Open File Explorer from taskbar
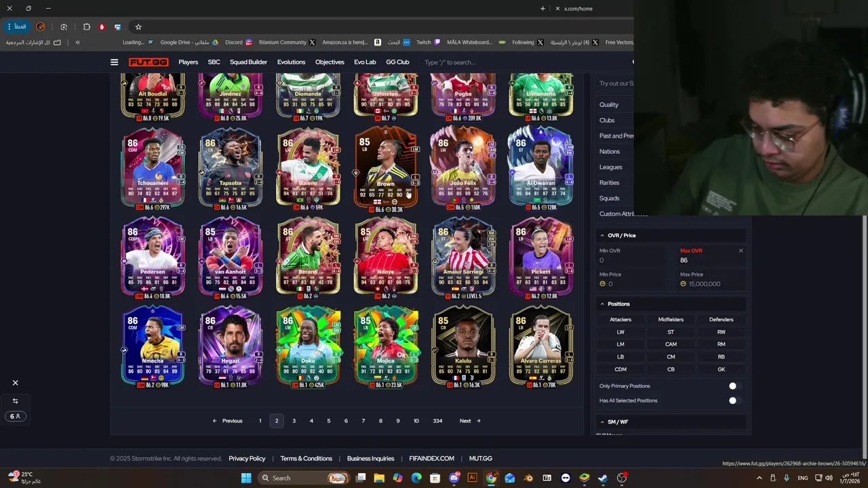The width and height of the screenshot is (868, 488). 379,478
